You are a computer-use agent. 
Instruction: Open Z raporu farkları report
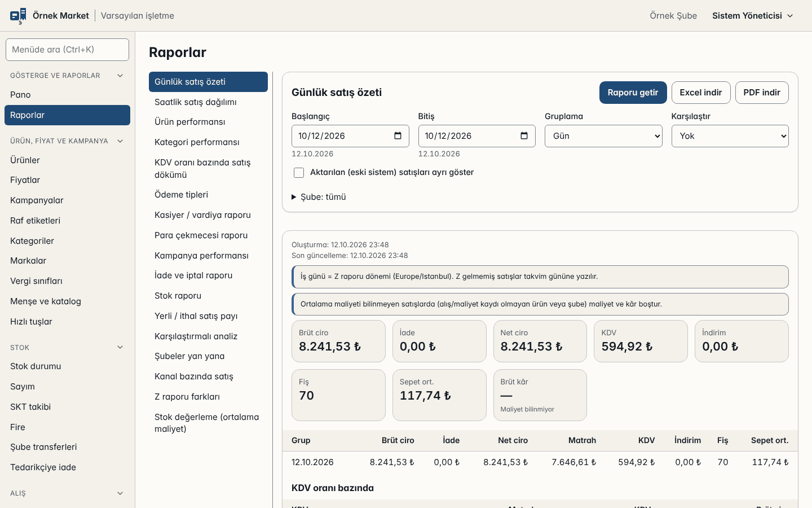click(208, 397)
